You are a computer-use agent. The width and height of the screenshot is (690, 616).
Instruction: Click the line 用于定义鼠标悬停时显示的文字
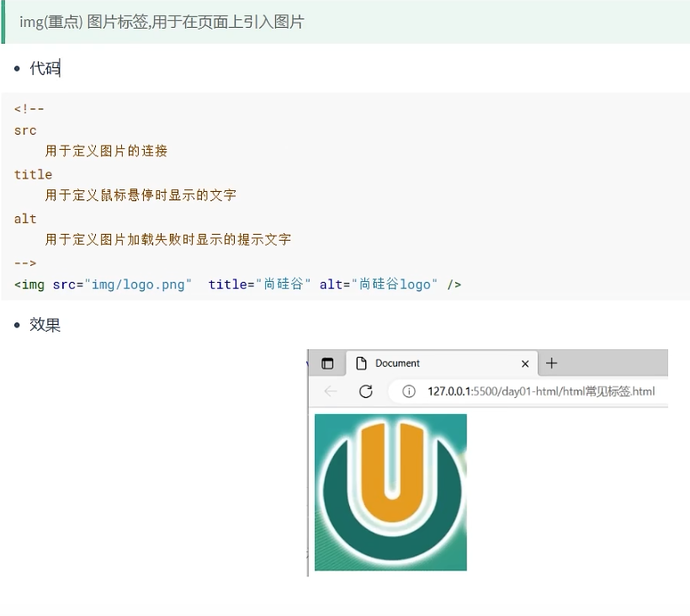[x=141, y=195]
